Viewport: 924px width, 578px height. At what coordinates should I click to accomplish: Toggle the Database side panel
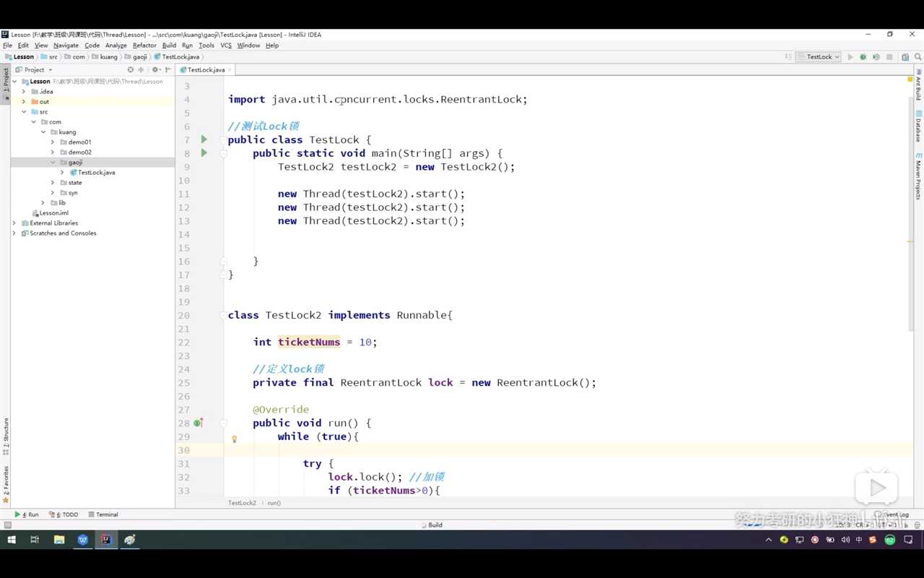click(x=918, y=126)
